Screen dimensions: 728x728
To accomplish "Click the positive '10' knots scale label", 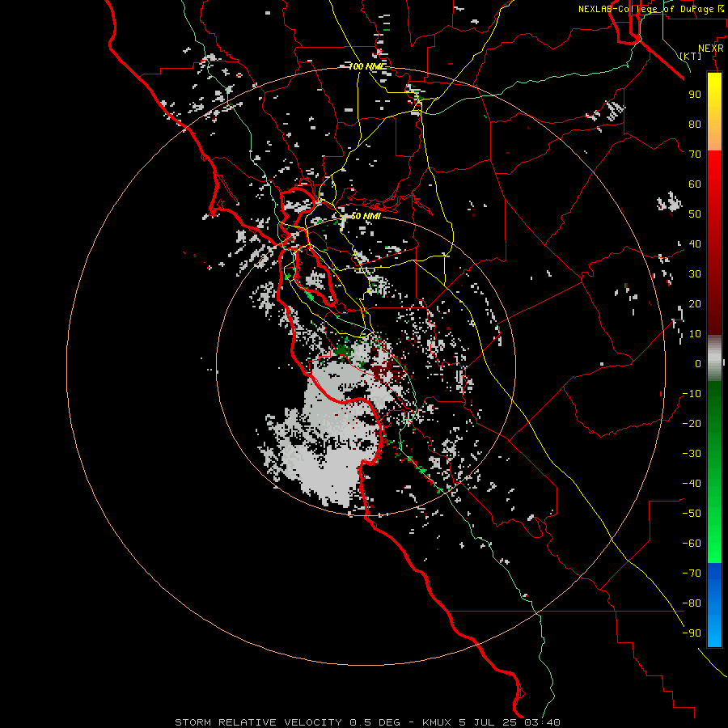I will click(695, 334).
